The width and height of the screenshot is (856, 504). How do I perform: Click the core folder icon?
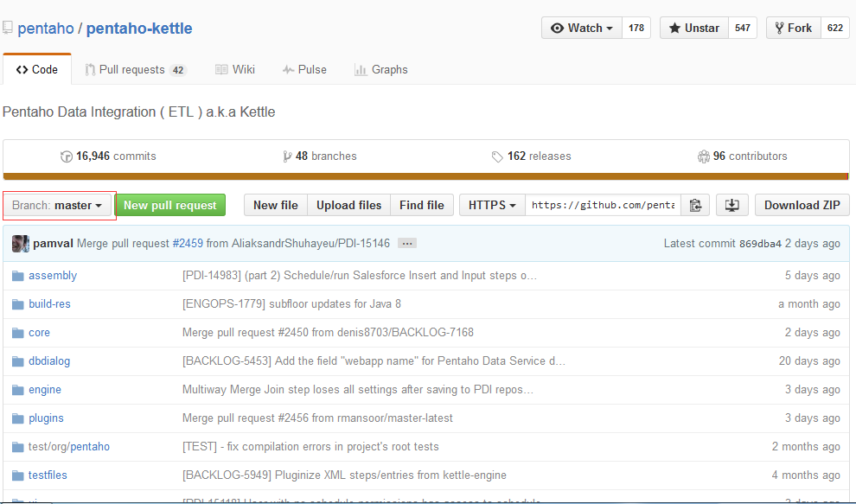point(18,333)
